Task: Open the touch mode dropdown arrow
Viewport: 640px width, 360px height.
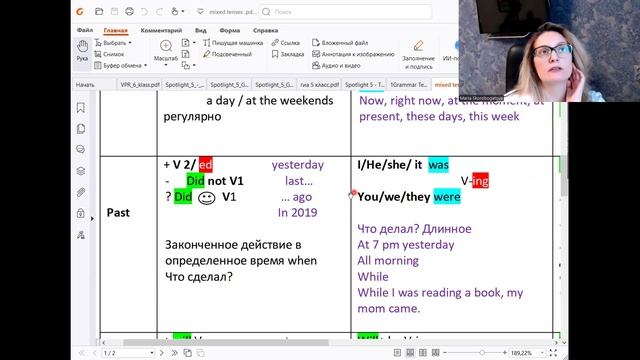Action: [182, 12]
